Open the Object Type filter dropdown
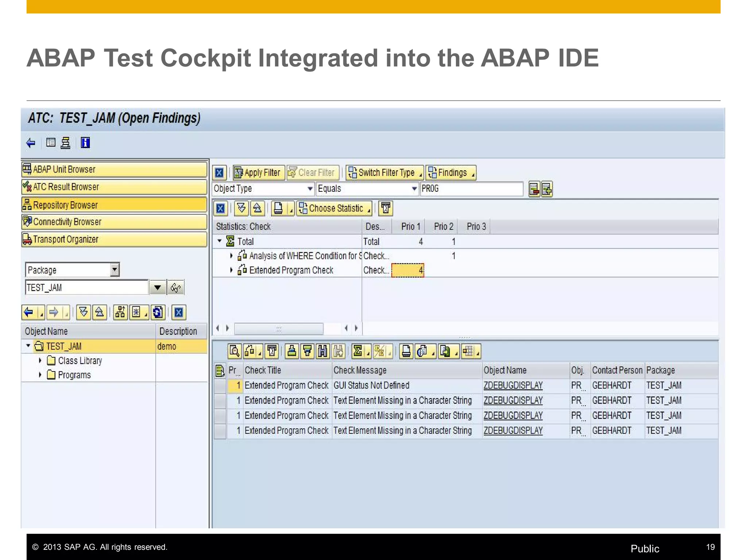 click(310, 188)
